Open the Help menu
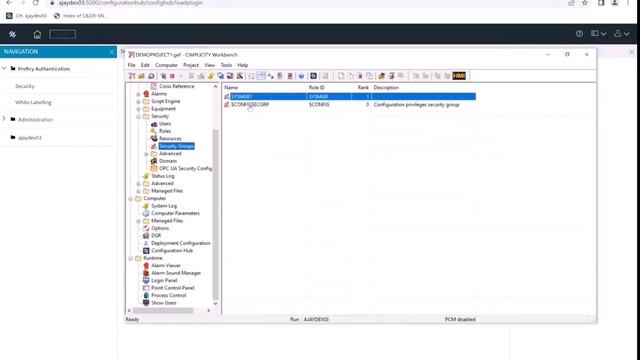This screenshot has width=640, height=360. coord(242,65)
